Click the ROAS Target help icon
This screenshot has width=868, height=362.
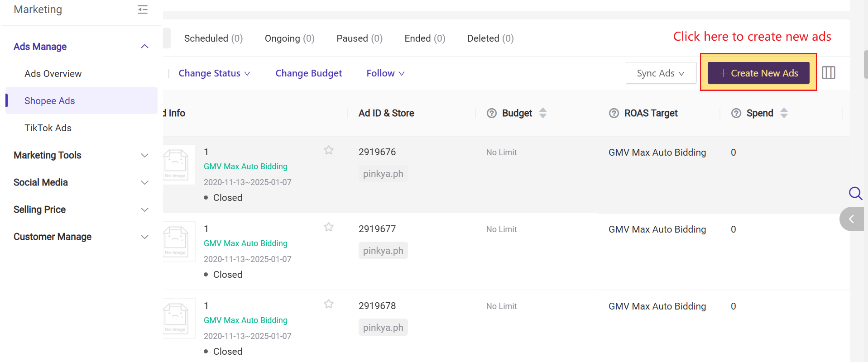tap(614, 113)
